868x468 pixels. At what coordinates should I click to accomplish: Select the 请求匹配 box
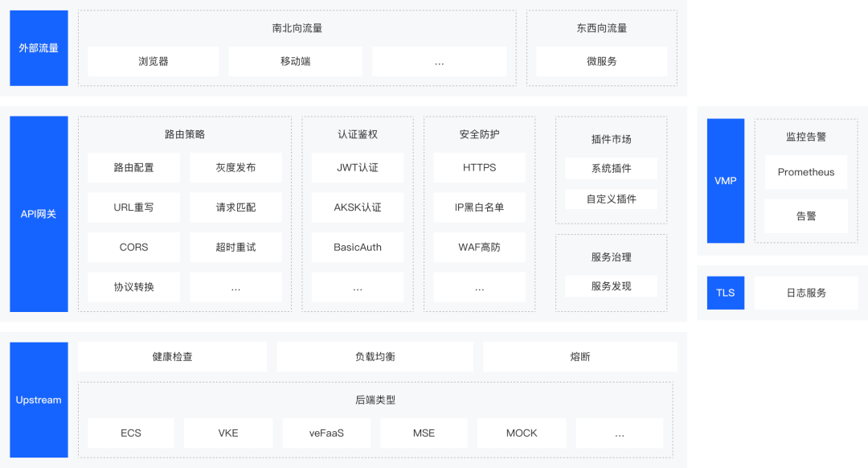235,207
